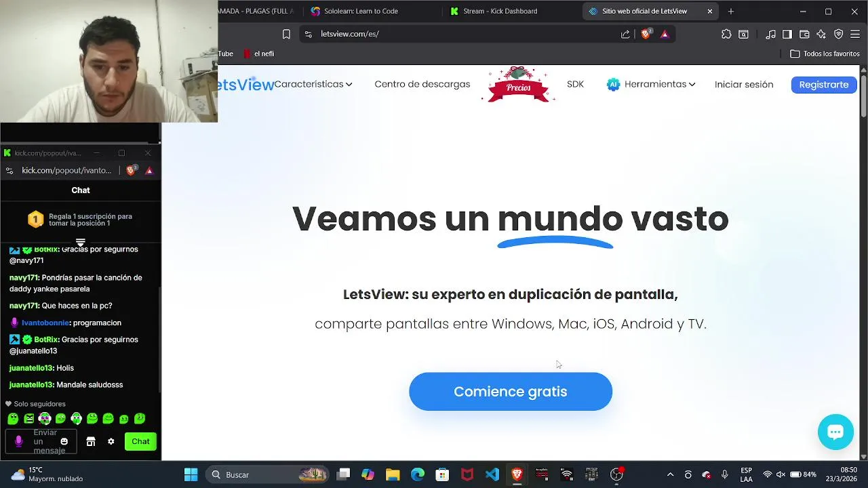This screenshot has height=488, width=868.
Task: Open the Leo AI sparkle icon
Action: pyautogui.click(x=821, y=34)
